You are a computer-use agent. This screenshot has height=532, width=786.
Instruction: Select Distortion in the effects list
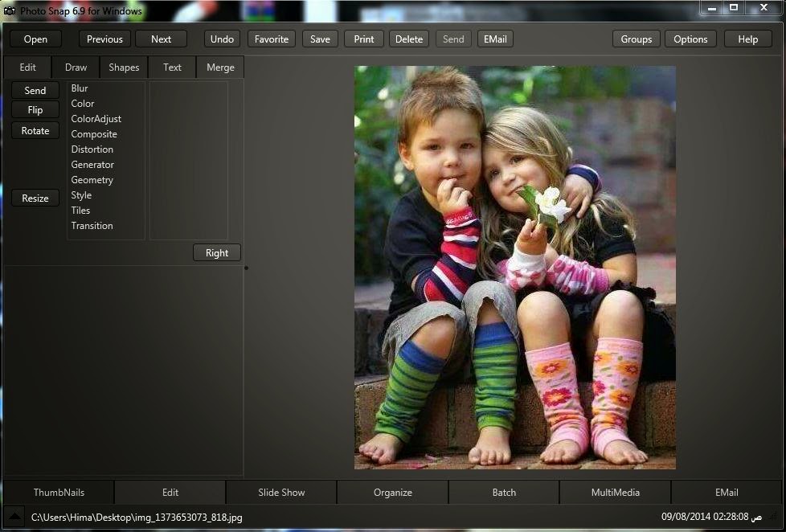pyautogui.click(x=92, y=149)
